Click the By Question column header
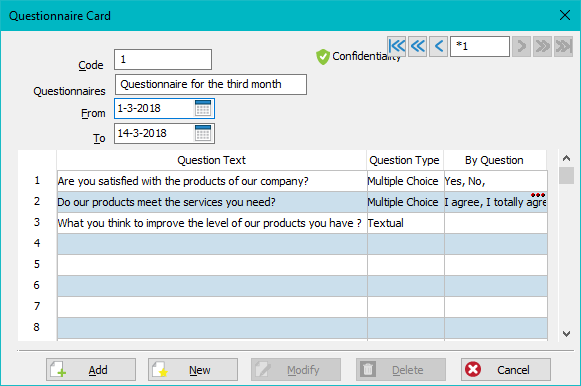The width and height of the screenshot is (581, 386). coord(495,160)
